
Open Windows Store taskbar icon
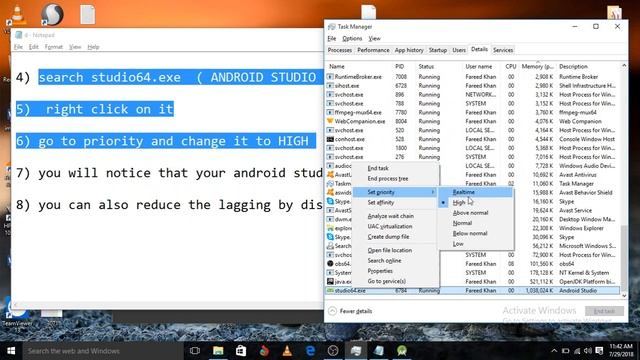click(x=241, y=351)
